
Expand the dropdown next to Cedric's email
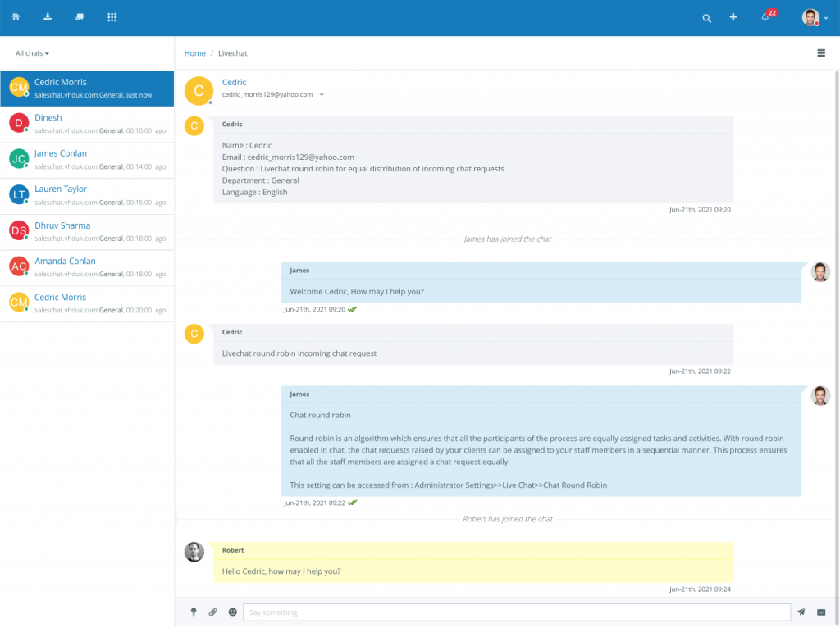pyautogui.click(x=321, y=94)
